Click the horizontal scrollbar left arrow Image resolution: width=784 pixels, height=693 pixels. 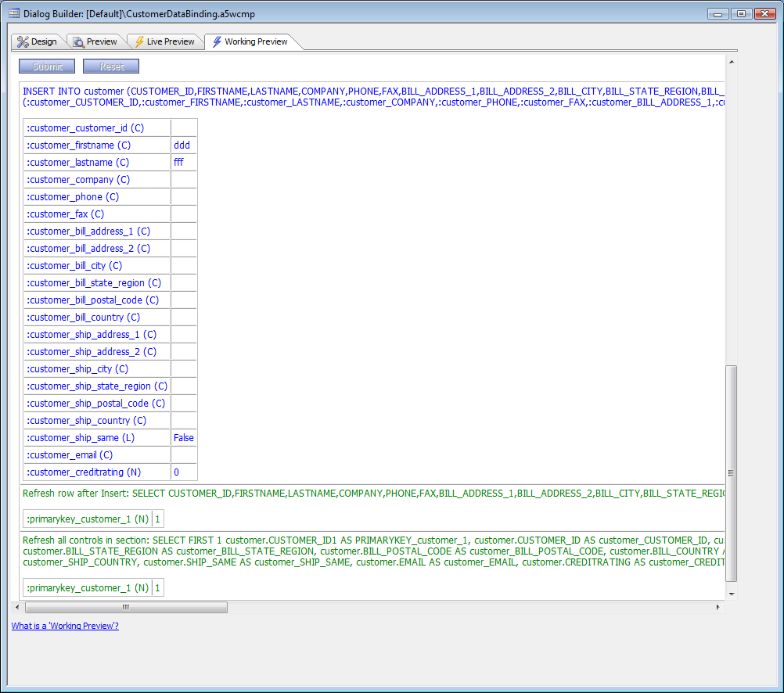pyautogui.click(x=17, y=607)
